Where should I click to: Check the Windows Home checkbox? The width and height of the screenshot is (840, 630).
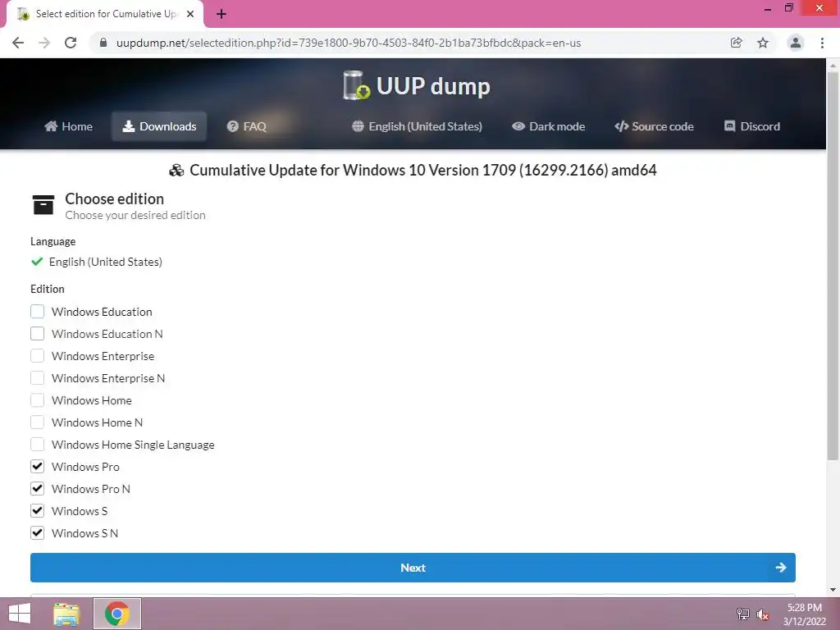pyautogui.click(x=38, y=400)
